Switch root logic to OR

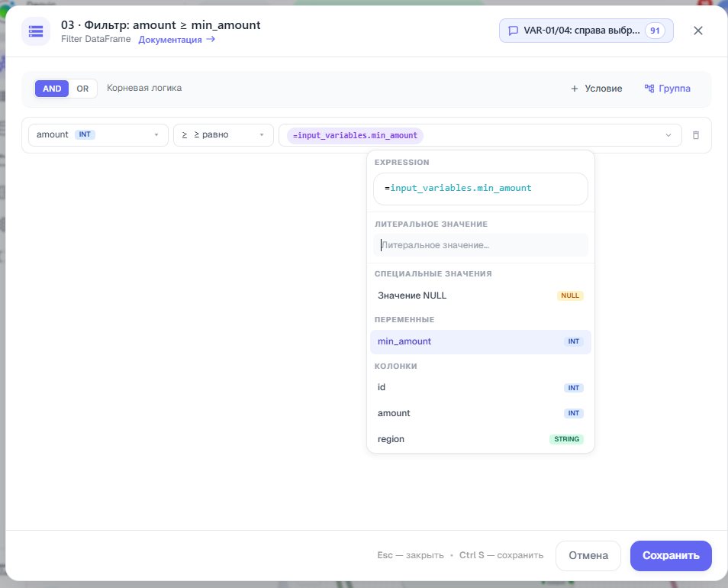coord(82,89)
